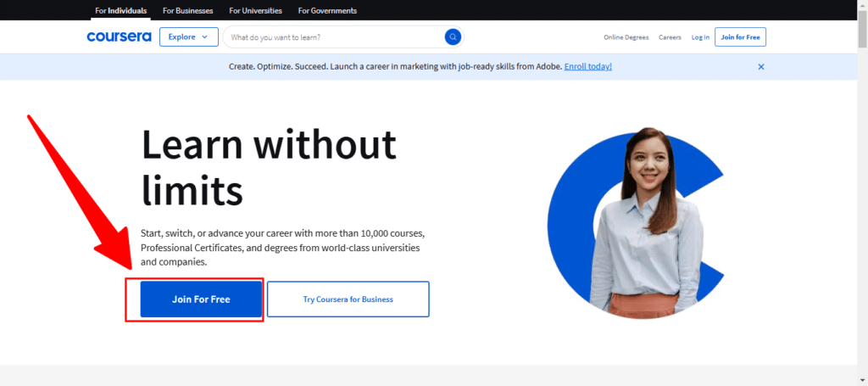The image size is (868, 386).
Task: Dismiss the Adobe promo banner
Action: click(761, 66)
